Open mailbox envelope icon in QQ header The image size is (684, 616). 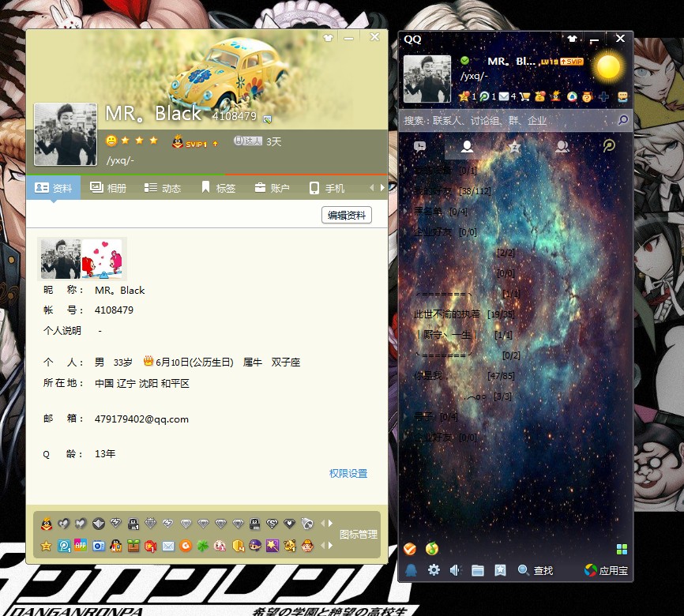(x=504, y=96)
